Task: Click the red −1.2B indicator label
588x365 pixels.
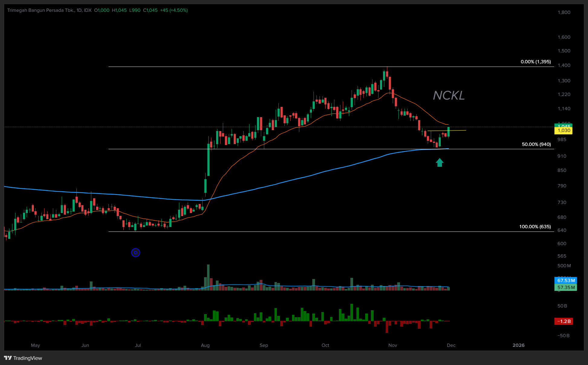Action: pyautogui.click(x=564, y=321)
